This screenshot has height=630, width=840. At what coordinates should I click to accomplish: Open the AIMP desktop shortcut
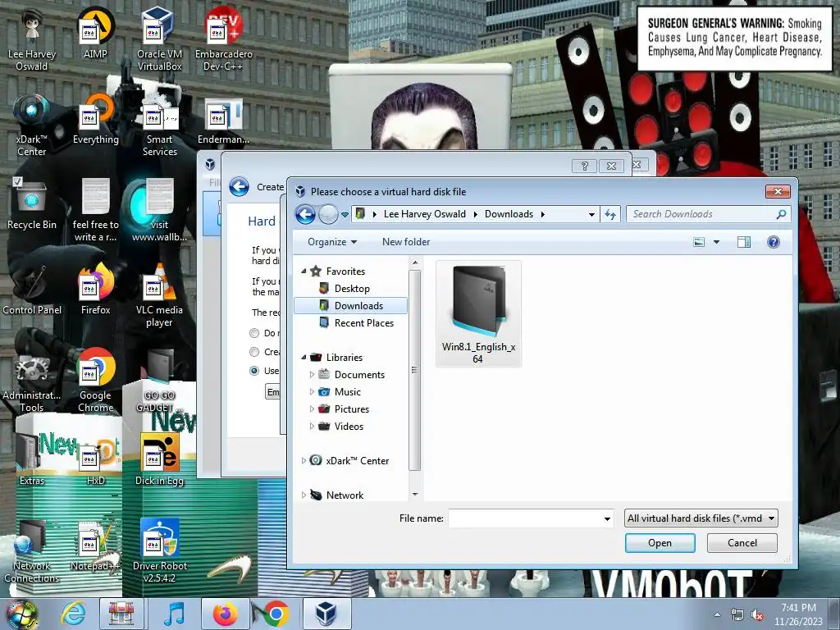point(95,33)
